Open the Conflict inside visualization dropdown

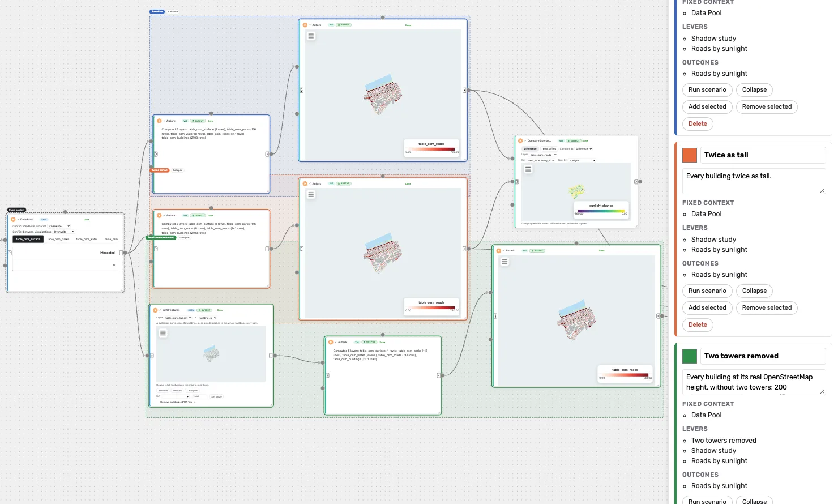click(59, 226)
